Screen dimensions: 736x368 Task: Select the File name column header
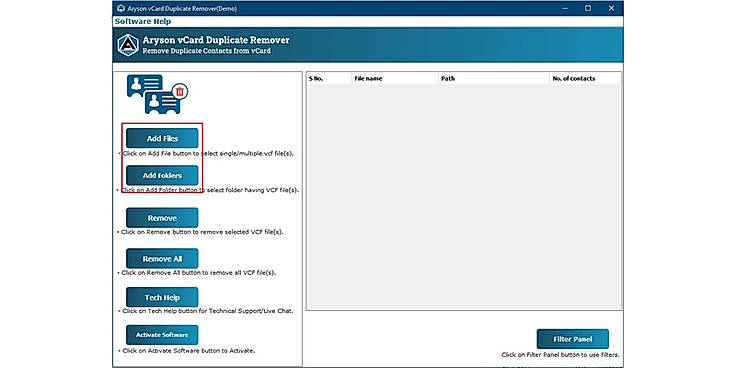pos(395,78)
